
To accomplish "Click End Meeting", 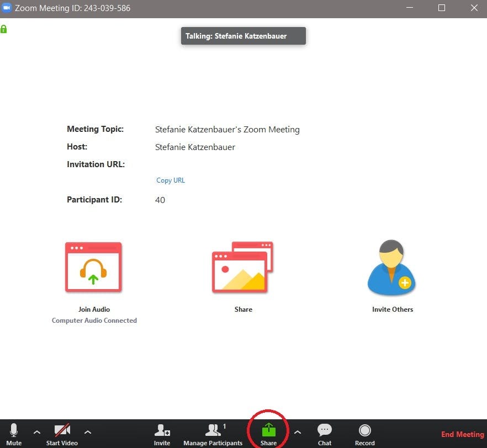I will pos(463,434).
